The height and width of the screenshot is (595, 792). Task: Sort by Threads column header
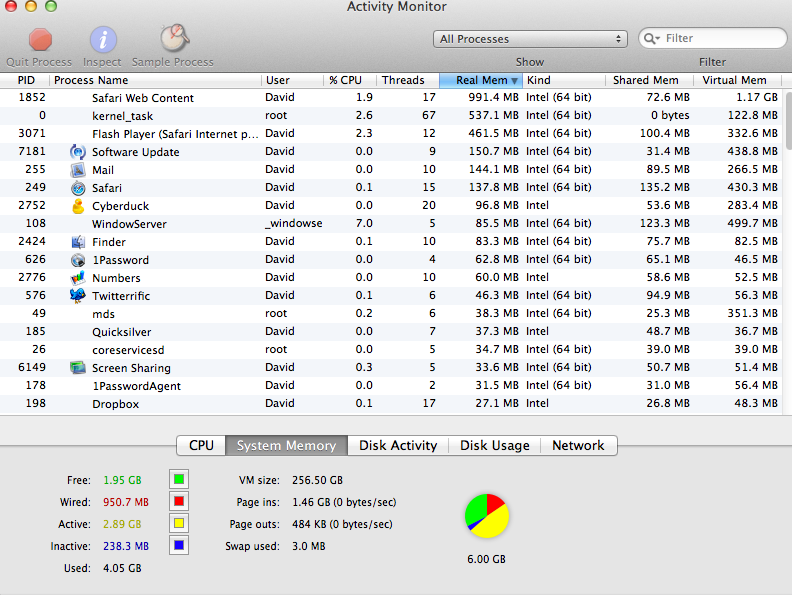408,80
